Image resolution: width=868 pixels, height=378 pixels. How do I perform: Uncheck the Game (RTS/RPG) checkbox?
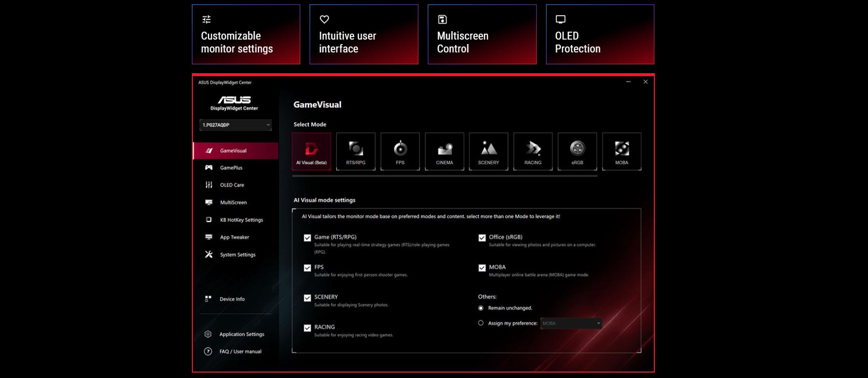pos(308,238)
